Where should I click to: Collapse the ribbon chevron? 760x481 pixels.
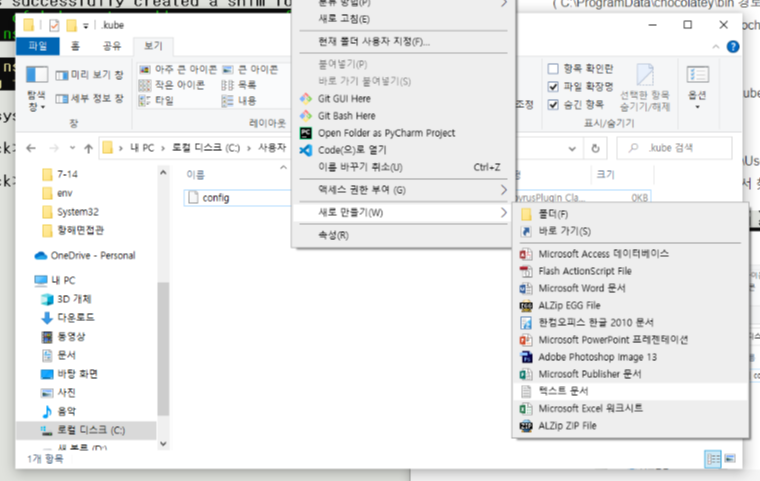(x=715, y=47)
